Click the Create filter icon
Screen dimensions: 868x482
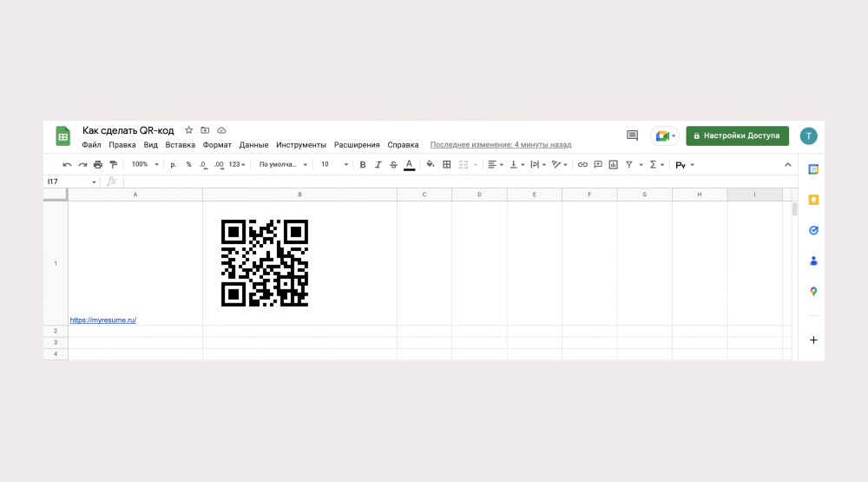coord(628,164)
